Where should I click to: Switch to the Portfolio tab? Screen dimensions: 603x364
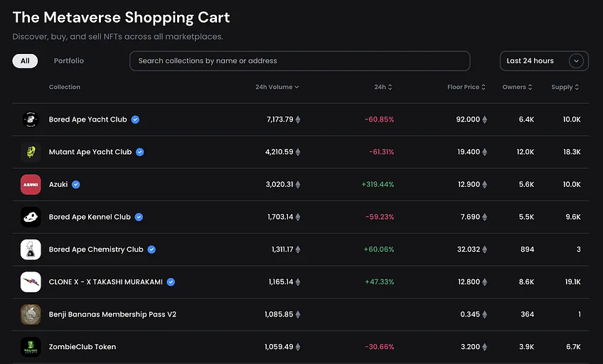[x=69, y=60]
